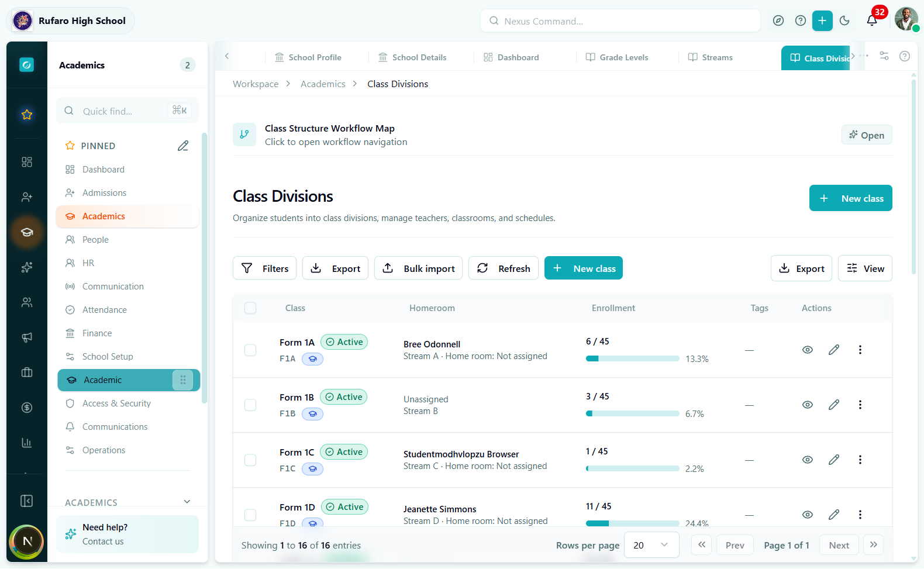Open the compass explore icon
This screenshot has height=569, width=924.
(778, 20)
